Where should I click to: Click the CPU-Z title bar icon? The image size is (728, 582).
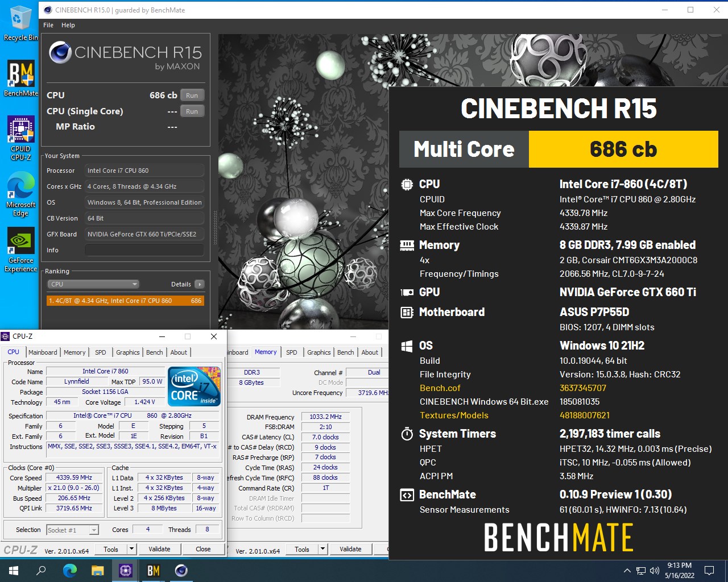click(5, 336)
